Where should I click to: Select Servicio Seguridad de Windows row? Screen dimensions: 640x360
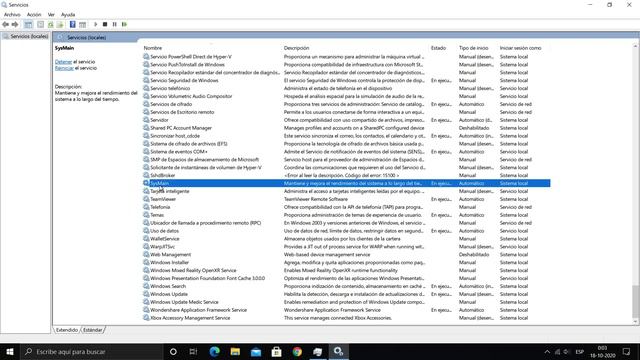pos(347,80)
